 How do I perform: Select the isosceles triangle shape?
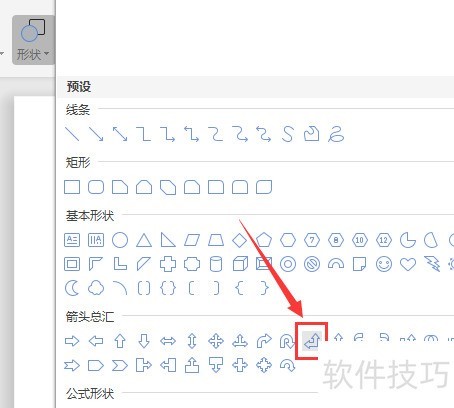pos(144,240)
